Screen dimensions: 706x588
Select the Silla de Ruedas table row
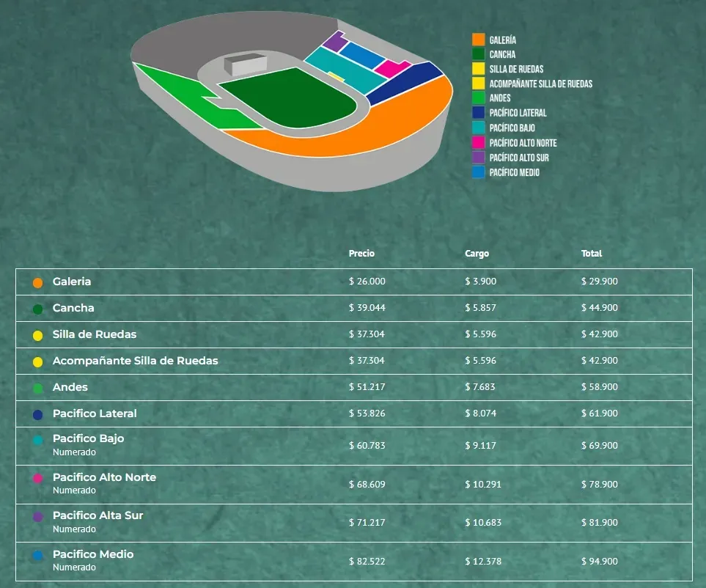tap(354, 334)
